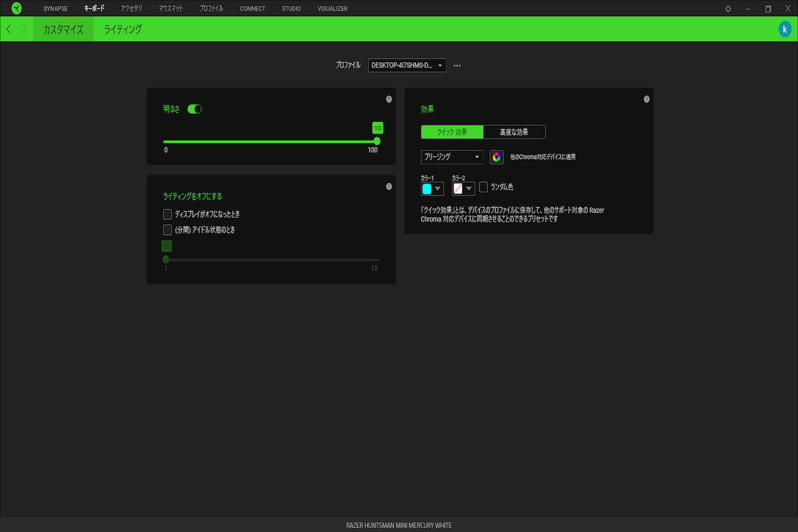This screenshot has height=532, width=798.
Task: Open the profile options ellipsis menu
Action: coord(458,65)
